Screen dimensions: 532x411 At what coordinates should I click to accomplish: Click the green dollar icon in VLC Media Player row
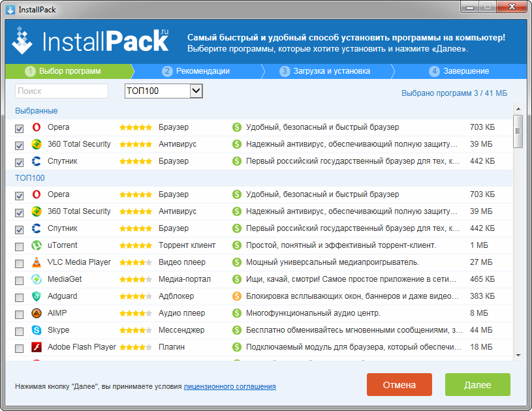tap(237, 262)
